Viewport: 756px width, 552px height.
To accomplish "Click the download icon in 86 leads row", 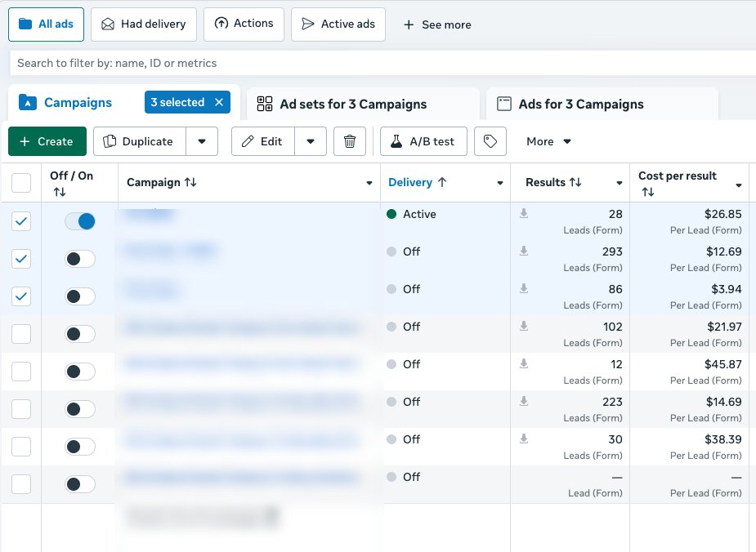I will (x=524, y=288).
